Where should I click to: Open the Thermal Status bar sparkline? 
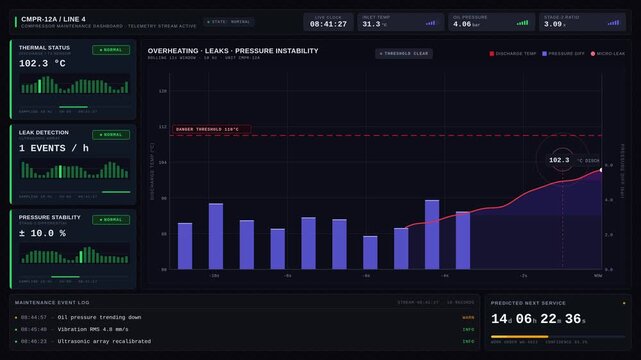coord(74,85)
